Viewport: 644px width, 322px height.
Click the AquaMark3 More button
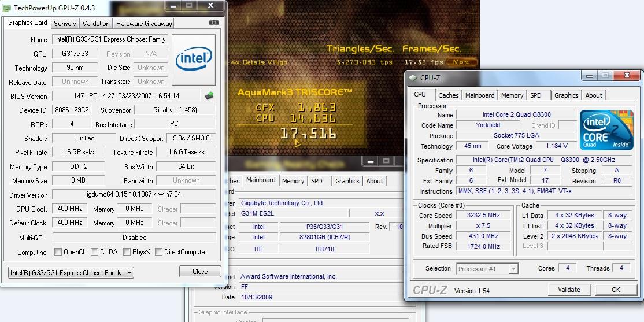coord(462,62)
